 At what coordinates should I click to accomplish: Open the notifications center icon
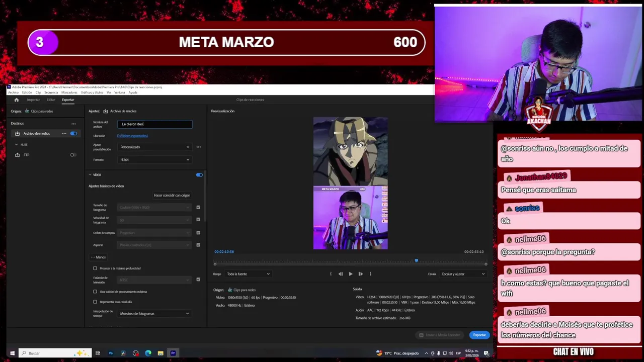pos(486,353)
